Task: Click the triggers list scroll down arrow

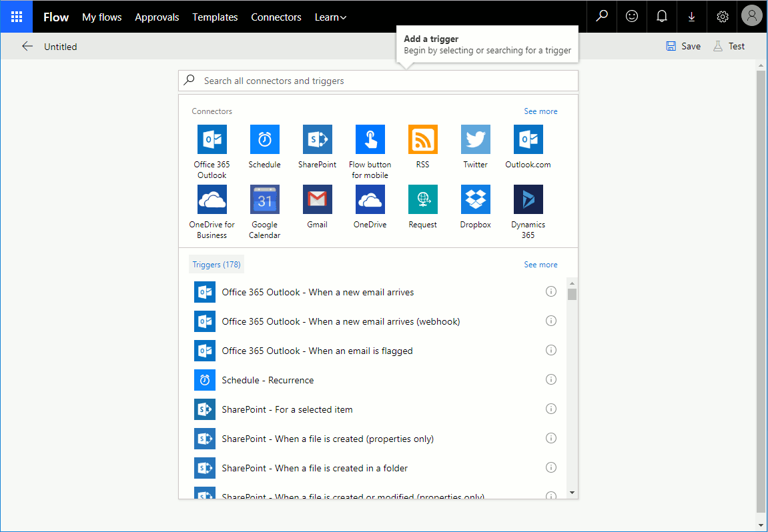Action: 572,493
